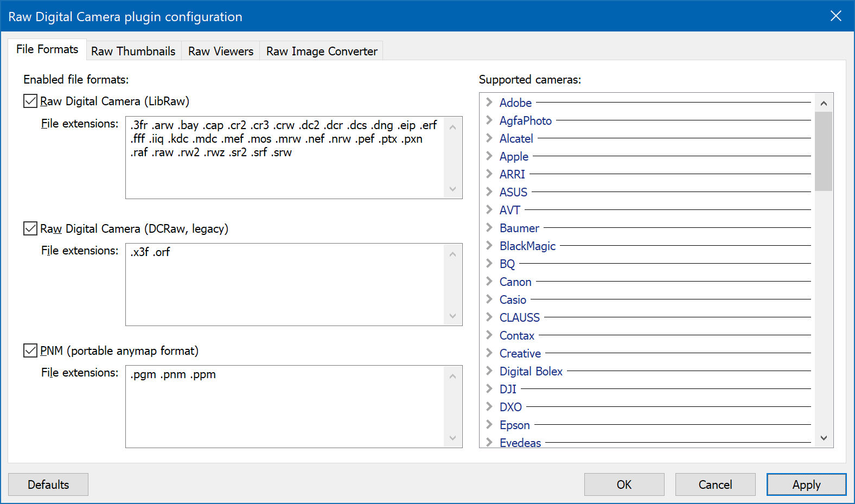Click scroll-up arrow in PNM extensions box

[453, 376]
